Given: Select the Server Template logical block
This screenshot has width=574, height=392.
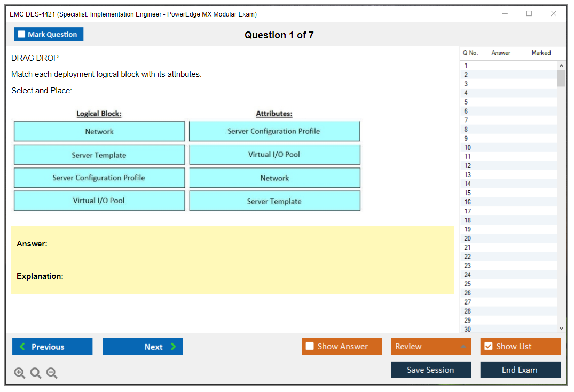Looking at the screenshot, I should coord(99,155).
